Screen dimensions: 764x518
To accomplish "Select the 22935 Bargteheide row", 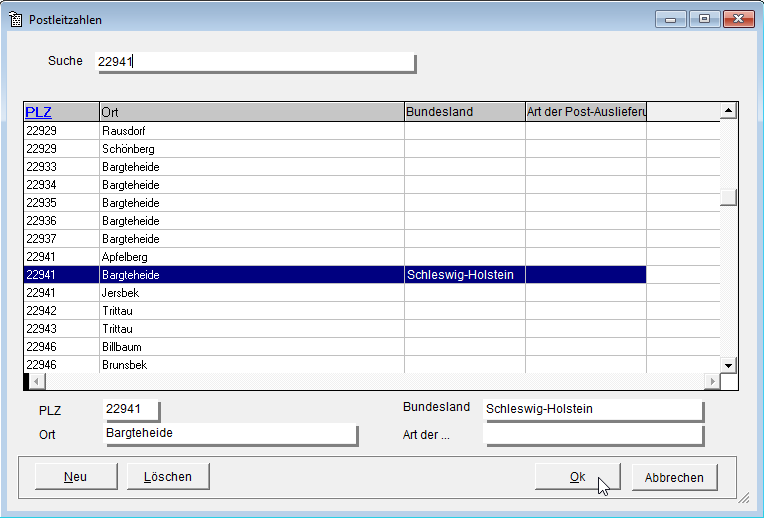I will pos(372,203).
